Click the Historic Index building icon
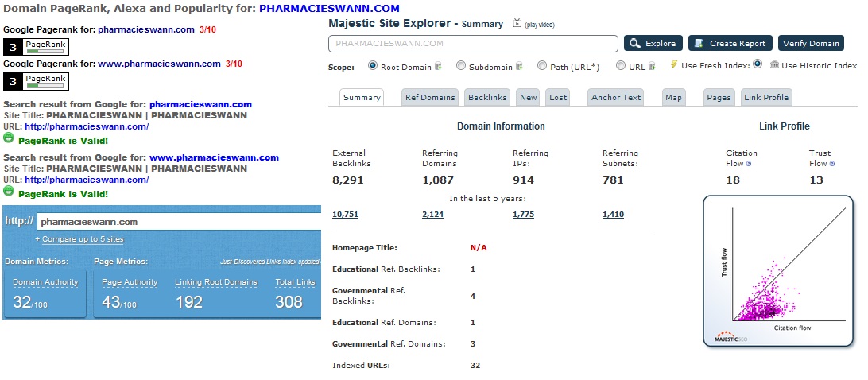Image resolution: width=868 pixels, height=380 pixels. coord(774,65)
